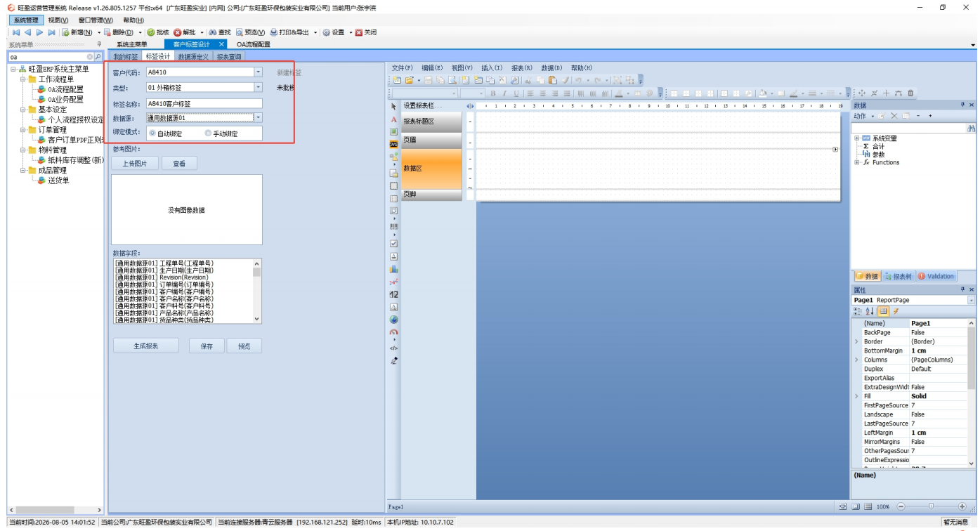
Task: Adjust the zoom slider at bottom right
Action: click(932, 506)
